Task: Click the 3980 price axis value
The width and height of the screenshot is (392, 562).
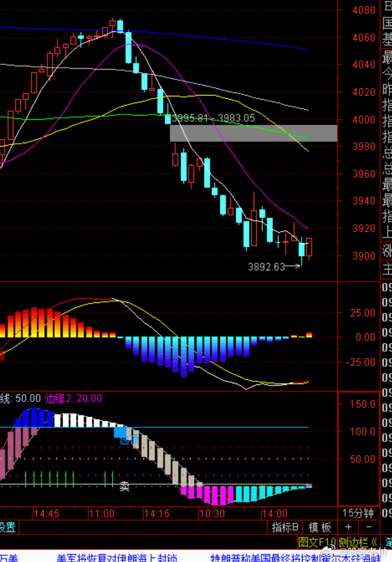Action: 364,147
